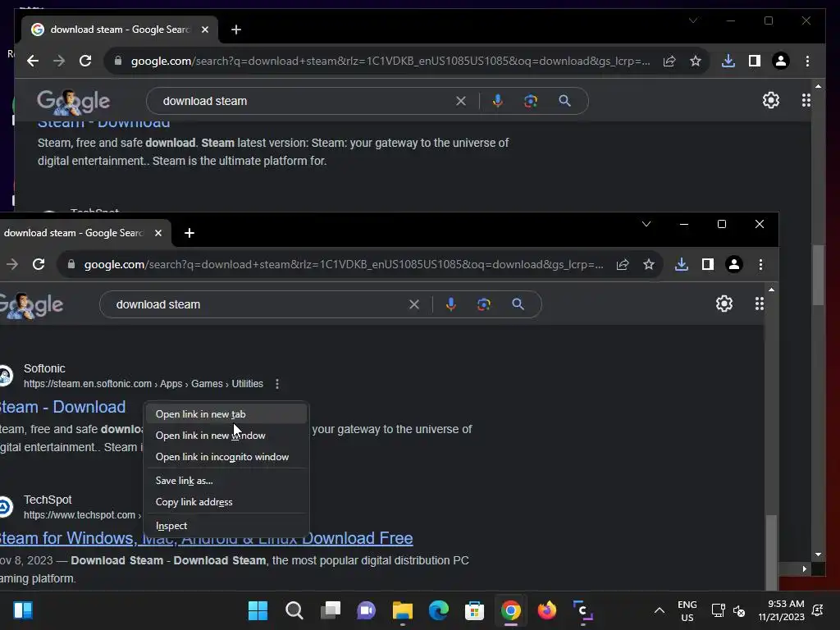Show hidden system tray icons
This screenshot has width=840, height=630.
(660, 610)
